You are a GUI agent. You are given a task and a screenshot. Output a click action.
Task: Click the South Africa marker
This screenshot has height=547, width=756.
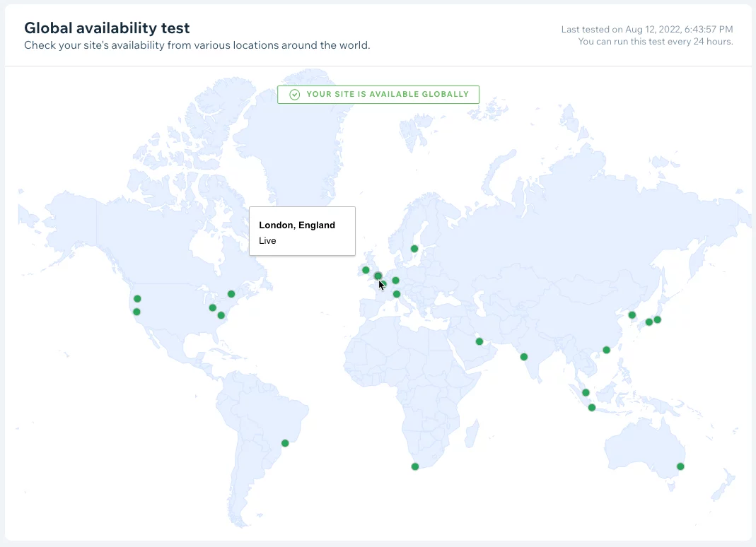[x=415, y=466]
